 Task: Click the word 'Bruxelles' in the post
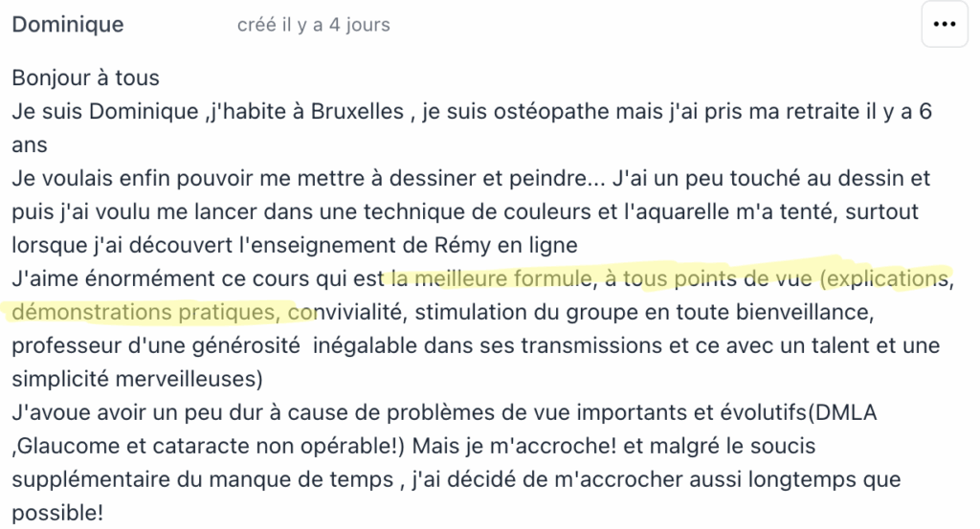357,111
